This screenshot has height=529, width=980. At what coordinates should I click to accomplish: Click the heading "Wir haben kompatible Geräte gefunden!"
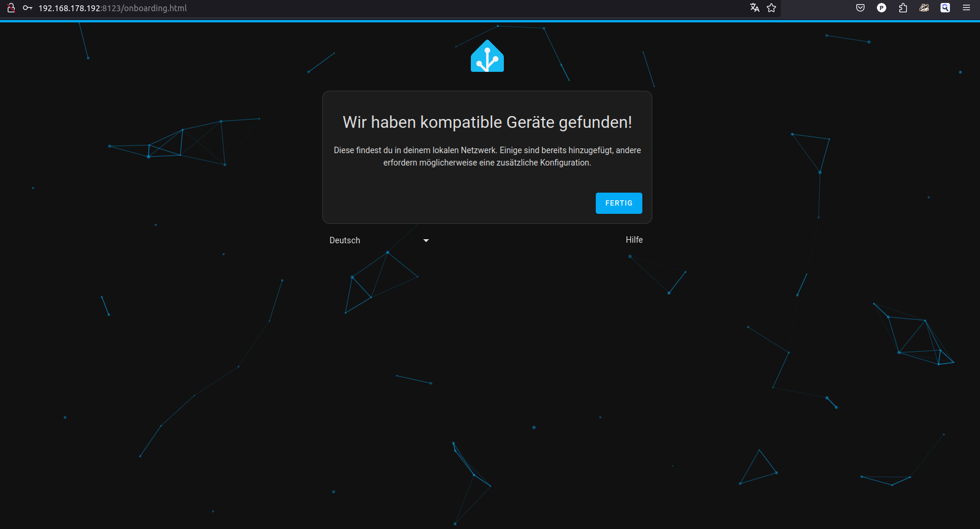[x=487, y=122]
